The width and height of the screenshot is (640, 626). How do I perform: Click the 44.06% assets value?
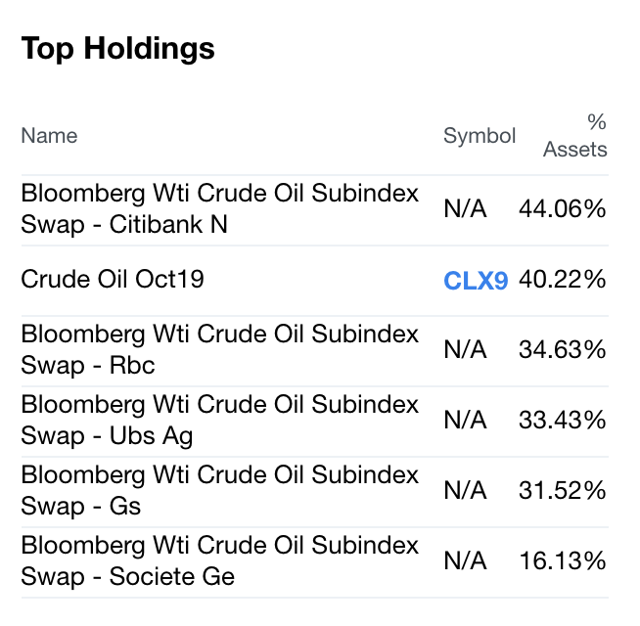click(x=562, y=210)
